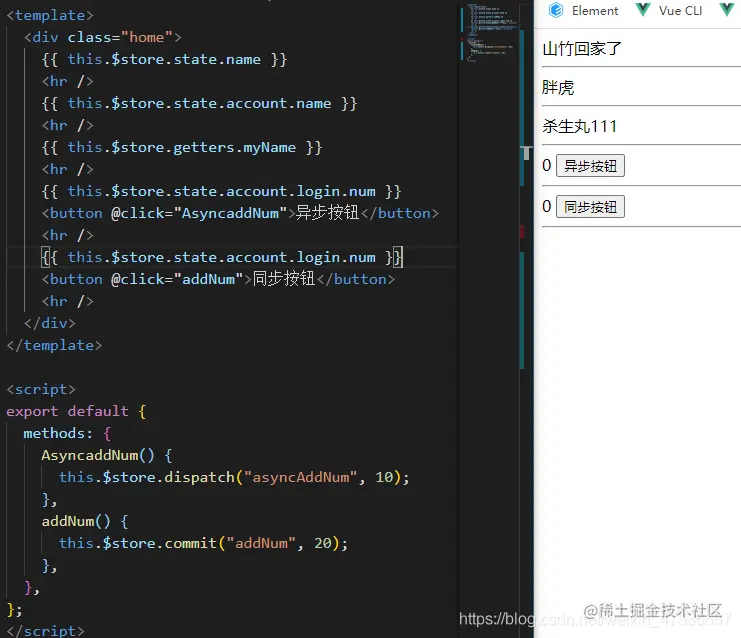The height and width of the screenshot is (638, 741).
Task: Click the this.$store.state.account.name expression
Action: coord(199,103)
